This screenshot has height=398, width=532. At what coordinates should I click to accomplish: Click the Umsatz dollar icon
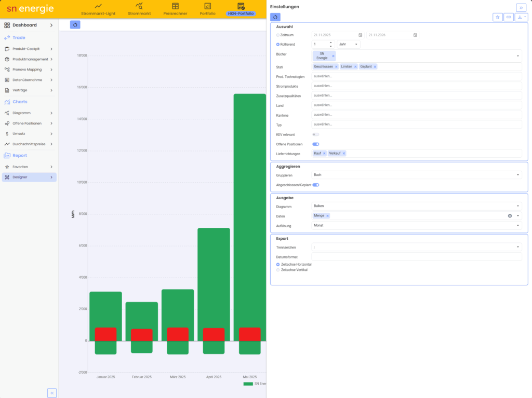click(7, 133)
